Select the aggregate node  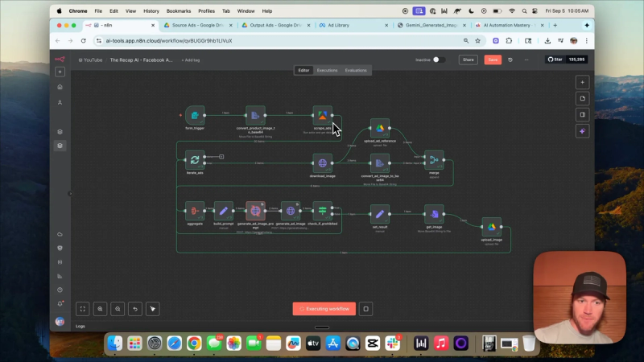click(195, 211)
